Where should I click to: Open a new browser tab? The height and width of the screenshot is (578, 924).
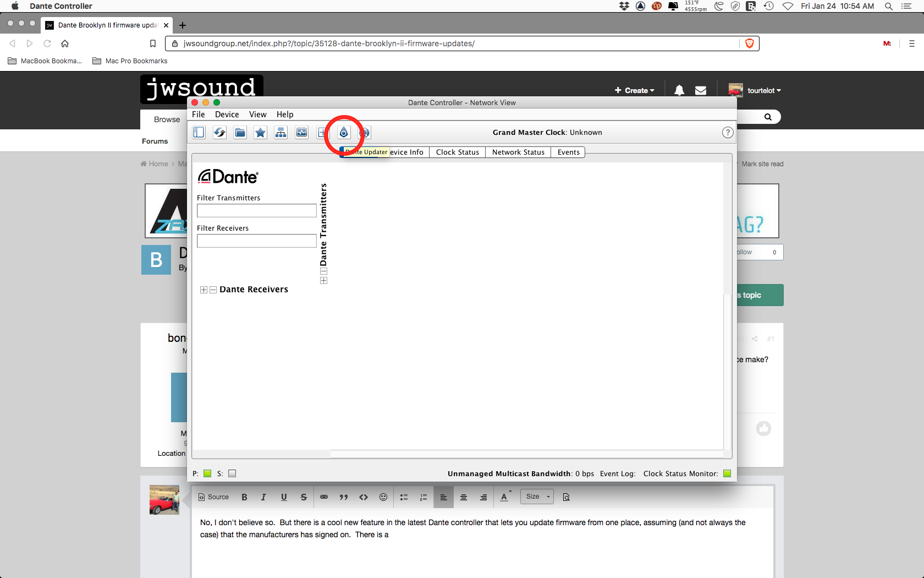point(183,25)
